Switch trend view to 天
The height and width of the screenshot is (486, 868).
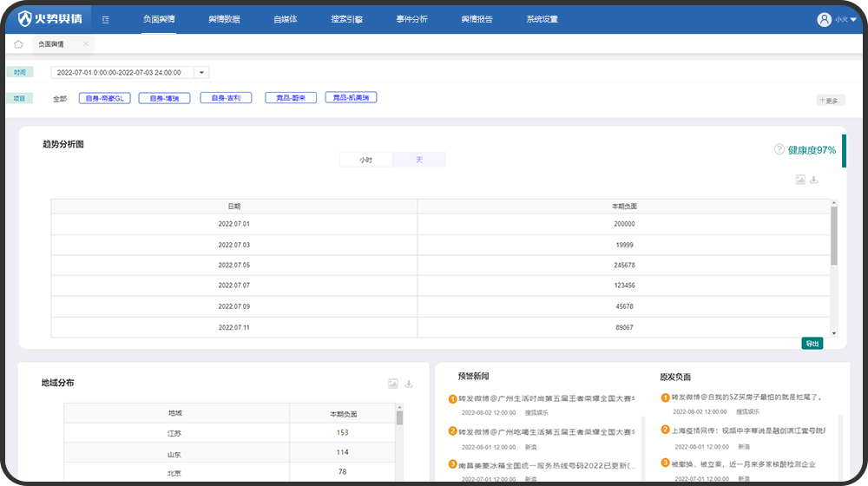pos(419,160)
